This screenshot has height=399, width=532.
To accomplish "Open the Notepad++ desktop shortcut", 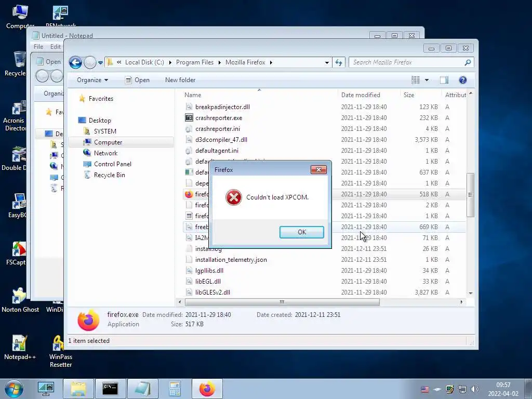I will 20,347.
